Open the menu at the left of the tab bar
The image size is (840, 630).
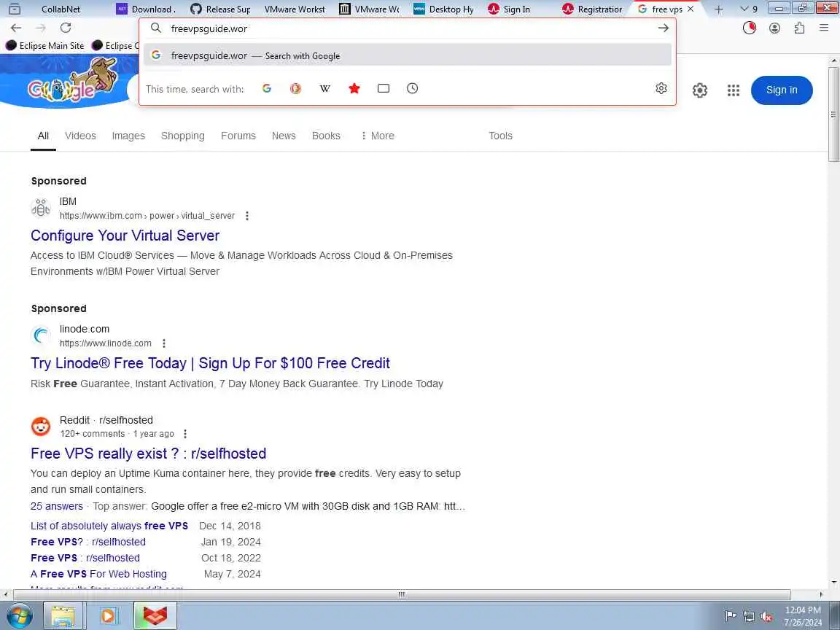pyautogui.click(x=15, y=9)
